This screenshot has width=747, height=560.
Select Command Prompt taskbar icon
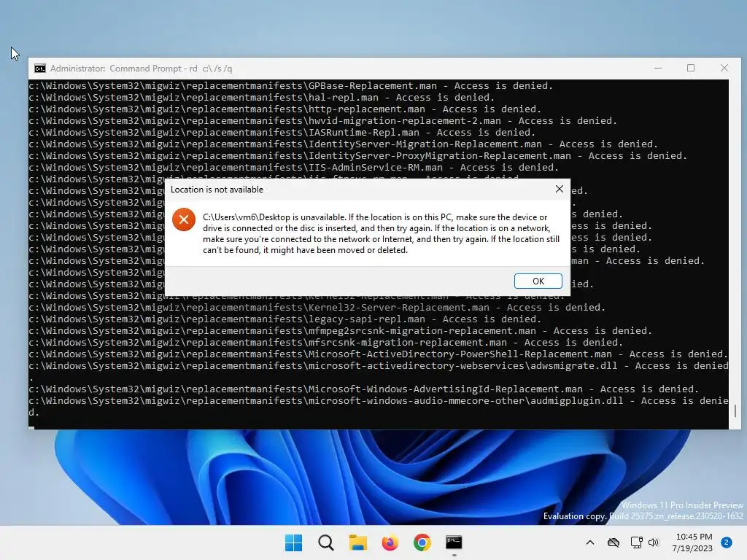[454, 542]
